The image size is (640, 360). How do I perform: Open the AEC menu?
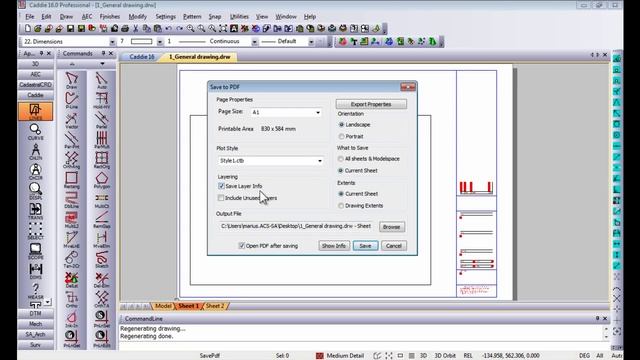(x=87, y=17)
